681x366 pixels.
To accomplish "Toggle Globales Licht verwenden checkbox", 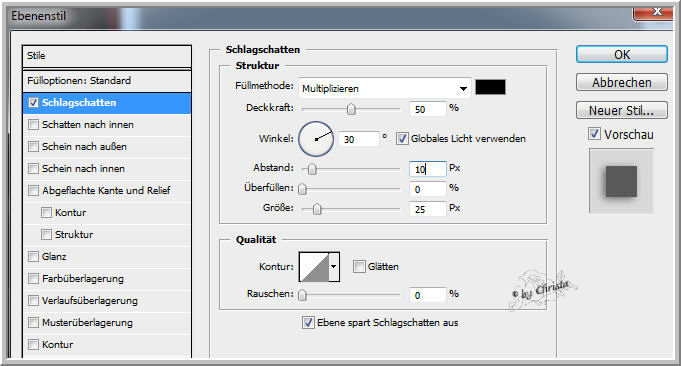I will pyautogui.click(x=402, y=138).
